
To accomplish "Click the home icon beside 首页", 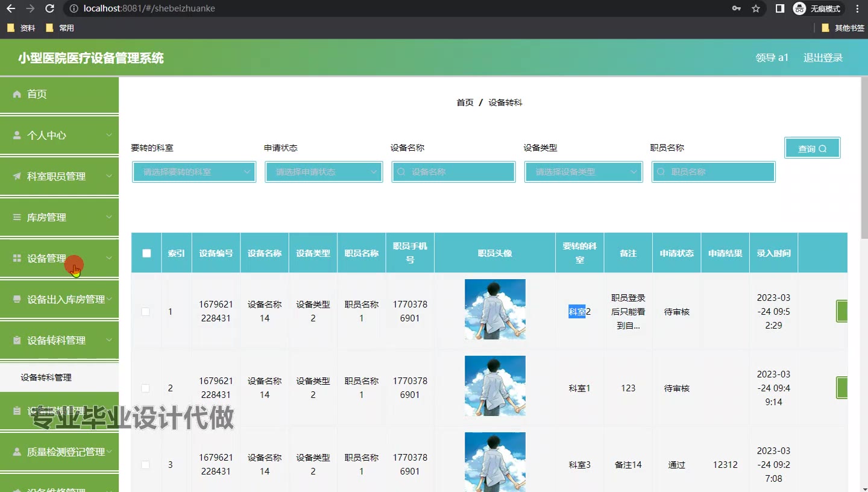I will 17,94.
